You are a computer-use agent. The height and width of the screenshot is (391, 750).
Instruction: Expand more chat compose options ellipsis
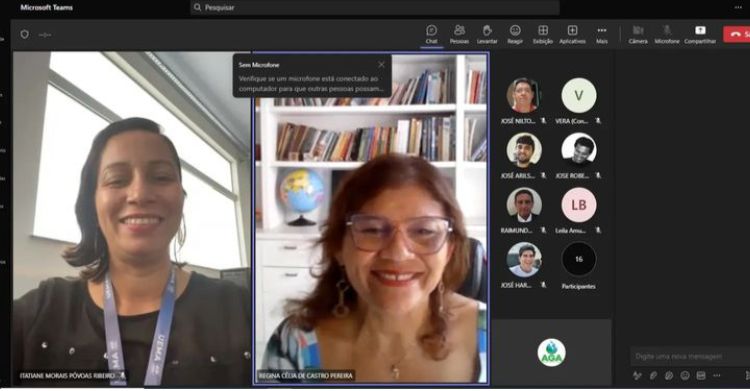[x=717, y=375]
